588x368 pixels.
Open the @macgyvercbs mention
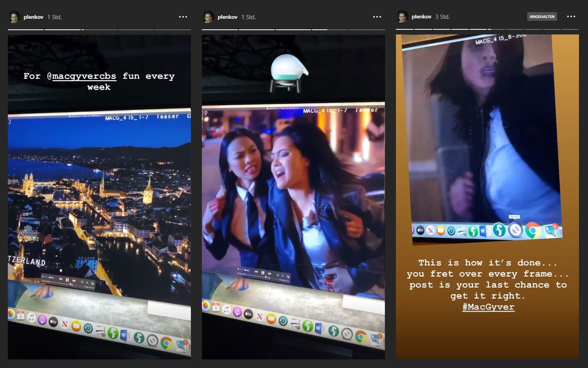click(x=82, y=76)
